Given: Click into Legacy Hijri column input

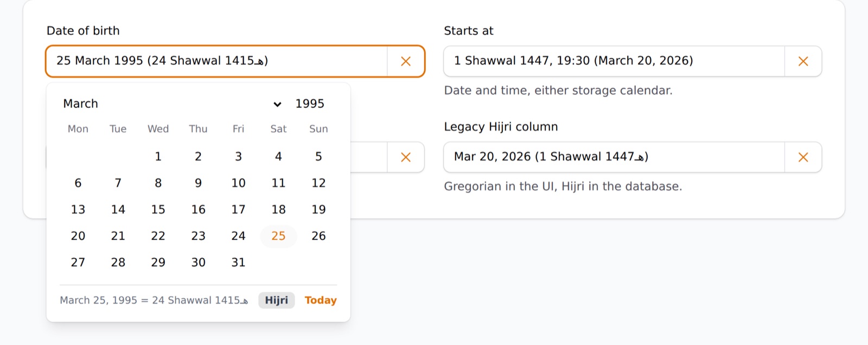Looking at the screenshot, I should [x=614, y=157].
